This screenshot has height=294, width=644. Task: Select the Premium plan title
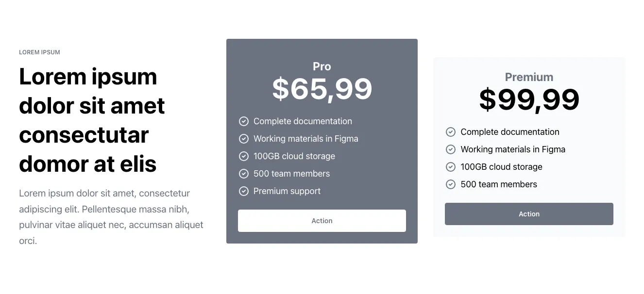(529, 77)
